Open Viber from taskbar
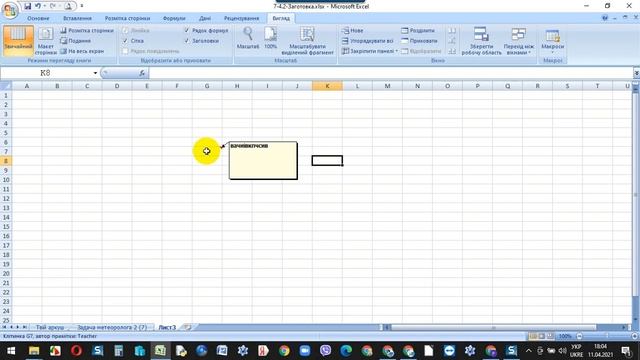This screenshot has height=360, width=640. click(325, 351)
